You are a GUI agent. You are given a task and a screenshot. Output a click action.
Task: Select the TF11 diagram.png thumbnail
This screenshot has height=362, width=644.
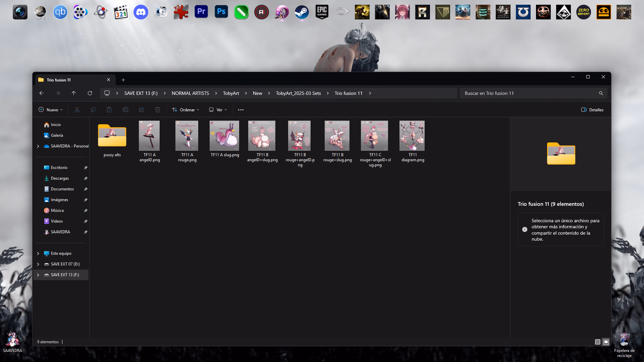412,136
